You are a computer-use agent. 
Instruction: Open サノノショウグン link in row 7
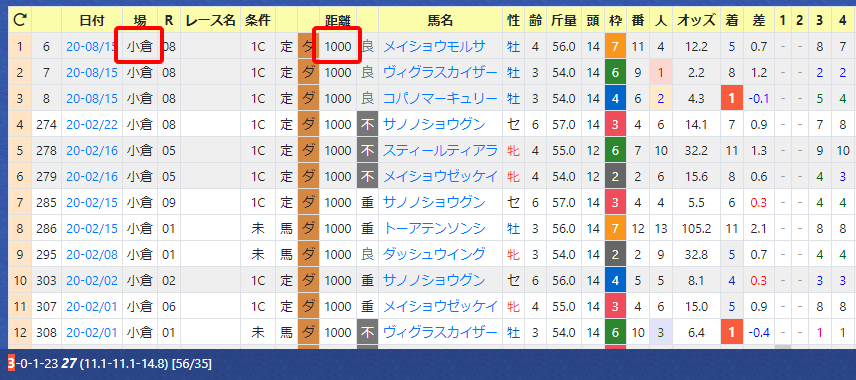click(434, 202)
